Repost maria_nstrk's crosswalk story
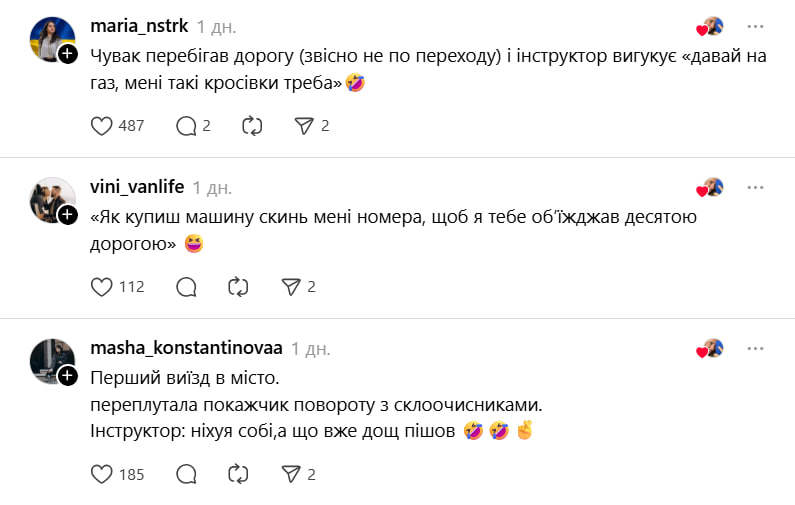 pyautogui.click(x=252, y=125)
